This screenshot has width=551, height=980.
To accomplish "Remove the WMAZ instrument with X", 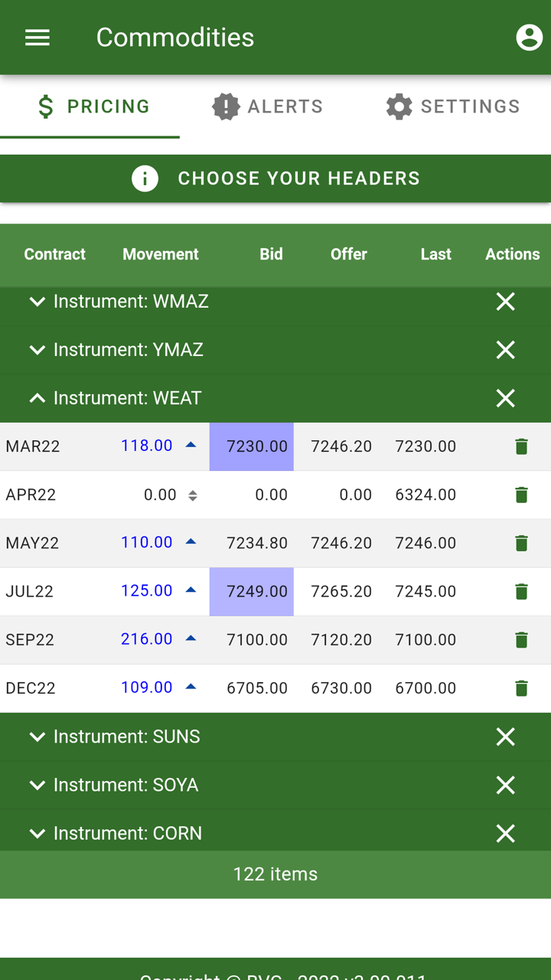I will coord(505,302).
